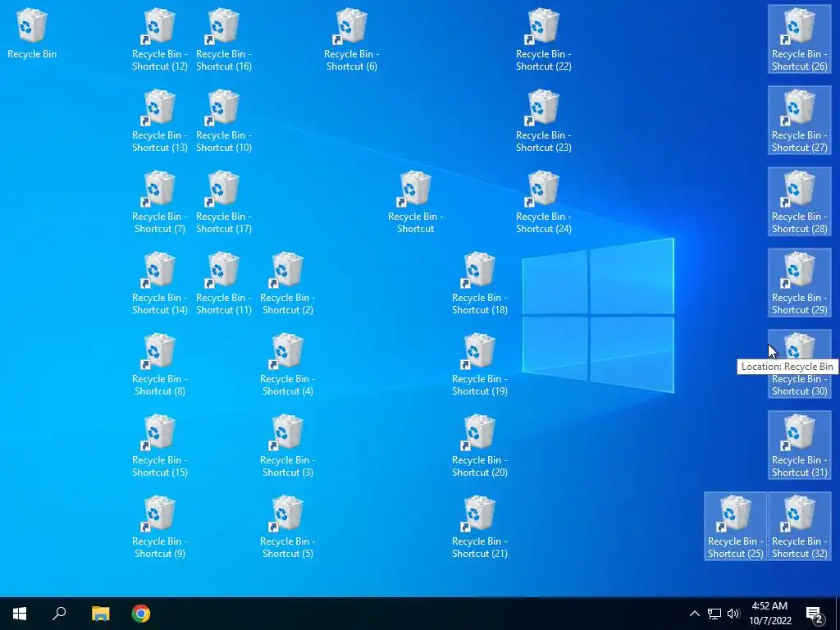Open the Windows Start menu
This screenshot has height=630, width=840.
pyautogui.click(x=20, y=614)
